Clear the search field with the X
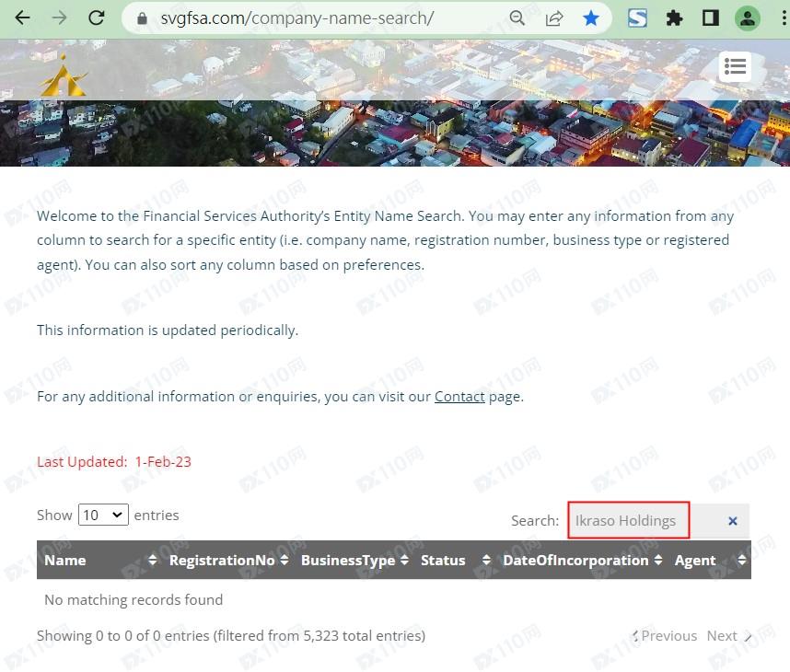Image resolution: width=790 pixels, height=672 pixels. [x=733, y=521]
